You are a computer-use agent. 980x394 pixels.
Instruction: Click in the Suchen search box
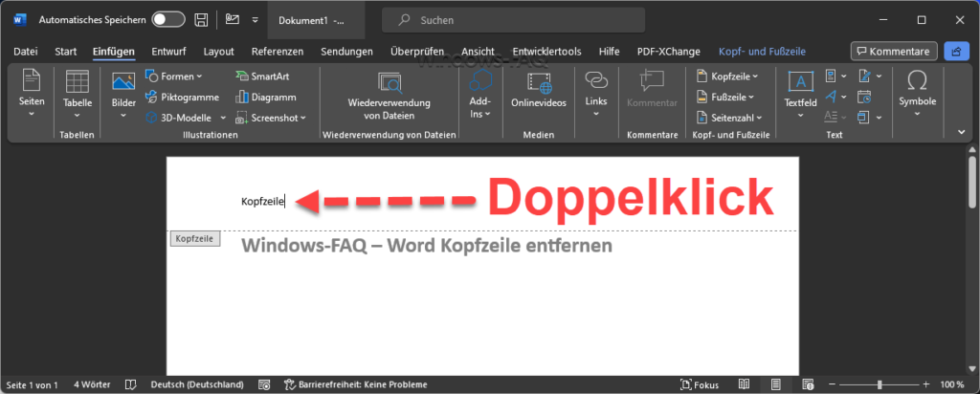[x=513, y=20]
